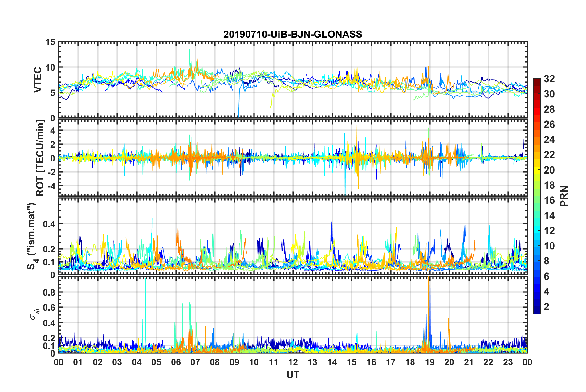The image size is (586, 392).
Task: Click UT axis hour label 11
Action: [274, 362]
